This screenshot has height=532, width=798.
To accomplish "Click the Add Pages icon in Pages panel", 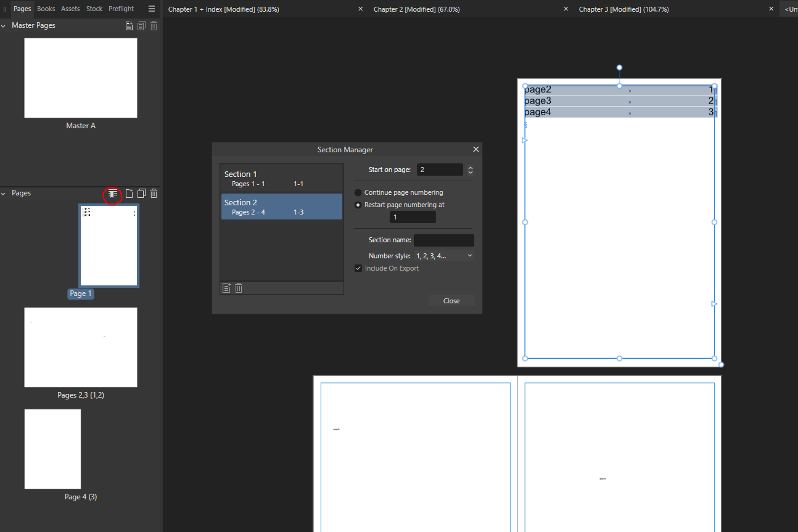I will [129, 194].
